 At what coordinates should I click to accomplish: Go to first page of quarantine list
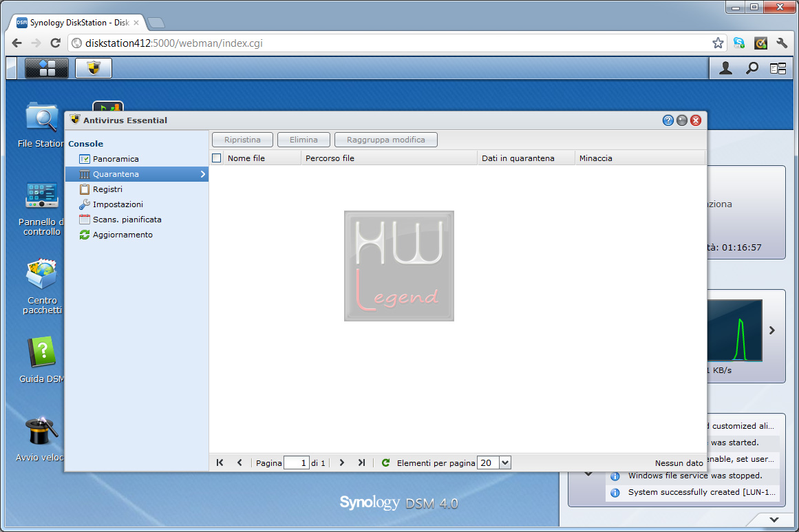[x=220, y=462]
